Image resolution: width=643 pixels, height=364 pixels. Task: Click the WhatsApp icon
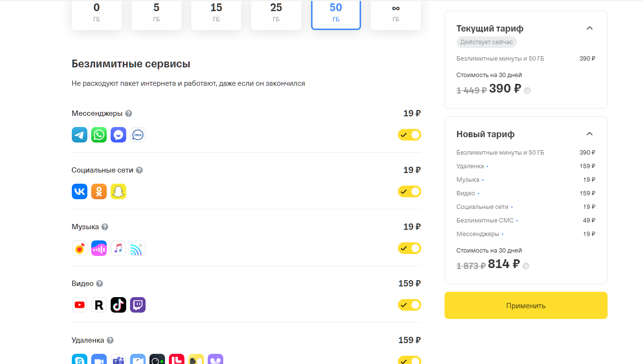pos(99,135)
